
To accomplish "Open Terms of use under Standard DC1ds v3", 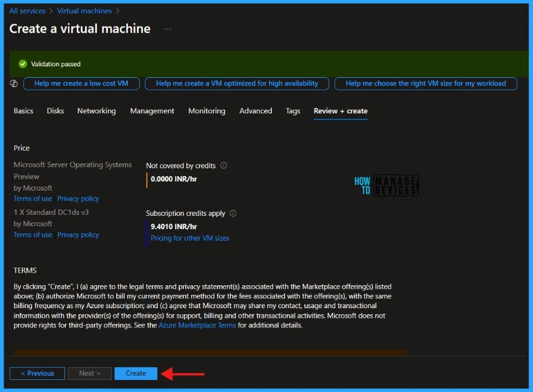I will pos(33,235).
